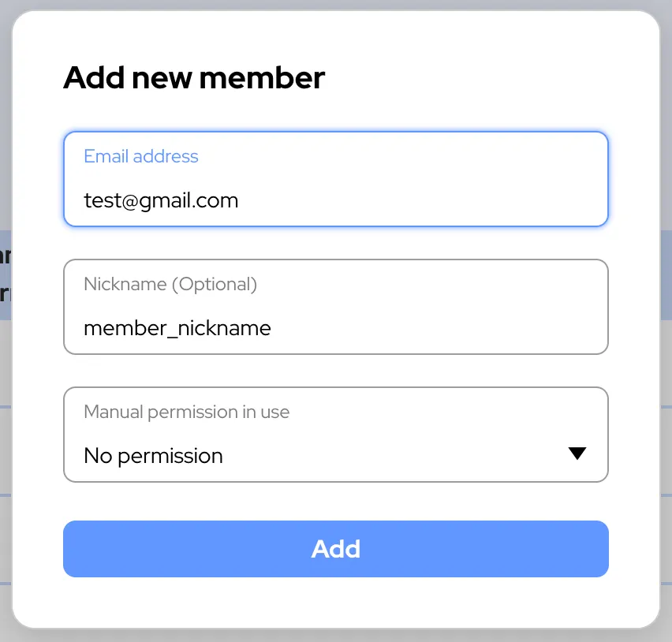Click the 'Email address' floating label
This screenshot has height=642, width=672.
coord(141,156)
